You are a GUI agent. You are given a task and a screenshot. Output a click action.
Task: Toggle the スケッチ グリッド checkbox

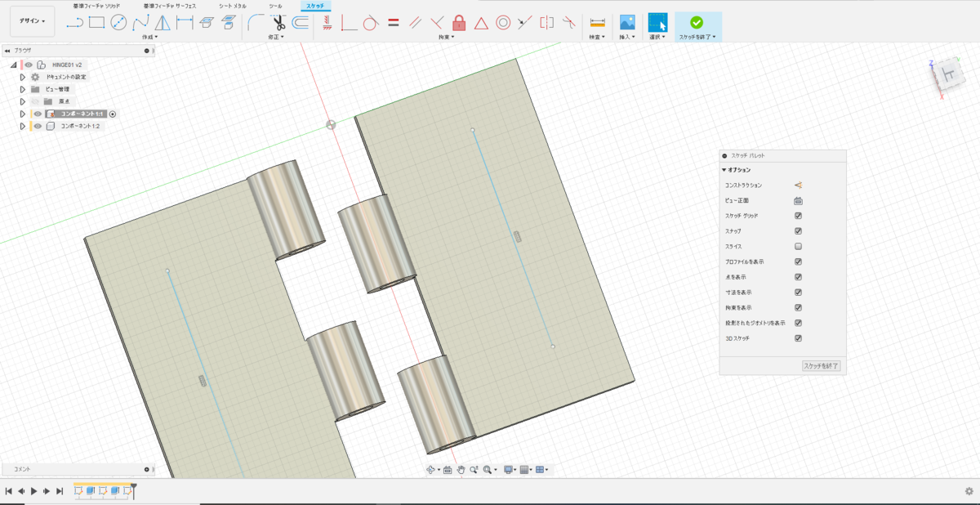[x=798, y=216]
